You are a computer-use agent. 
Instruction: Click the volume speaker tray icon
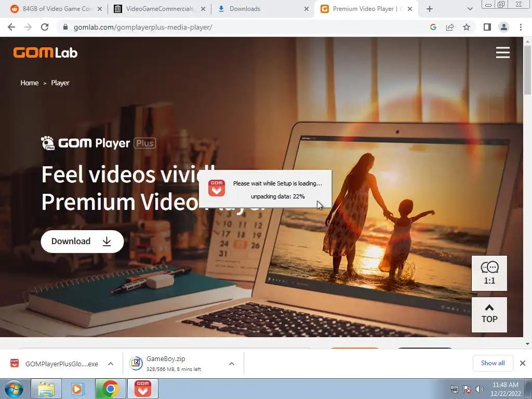[x=479, y=389]
